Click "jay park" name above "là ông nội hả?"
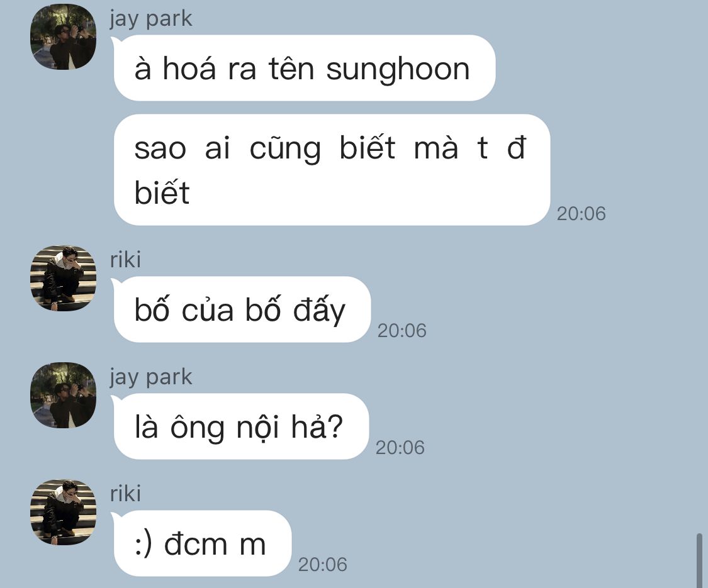Viewport: 708px width, 588px height. click(151, 377)
